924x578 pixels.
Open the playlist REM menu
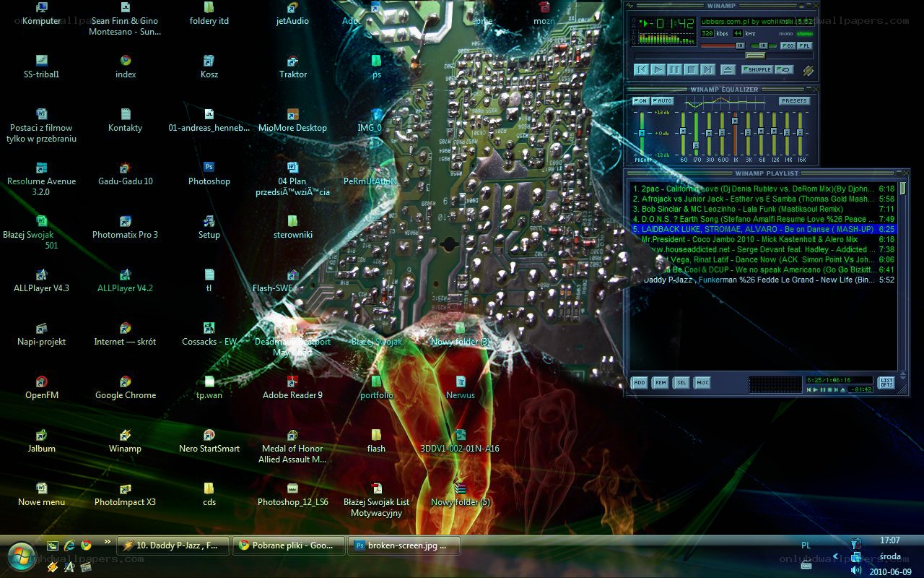pos(660,383)
